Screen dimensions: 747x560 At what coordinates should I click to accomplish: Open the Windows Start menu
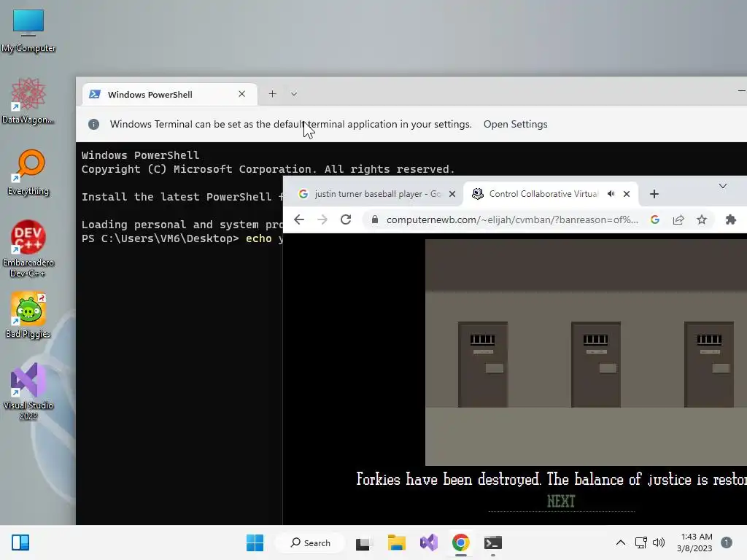click(255, 542)
